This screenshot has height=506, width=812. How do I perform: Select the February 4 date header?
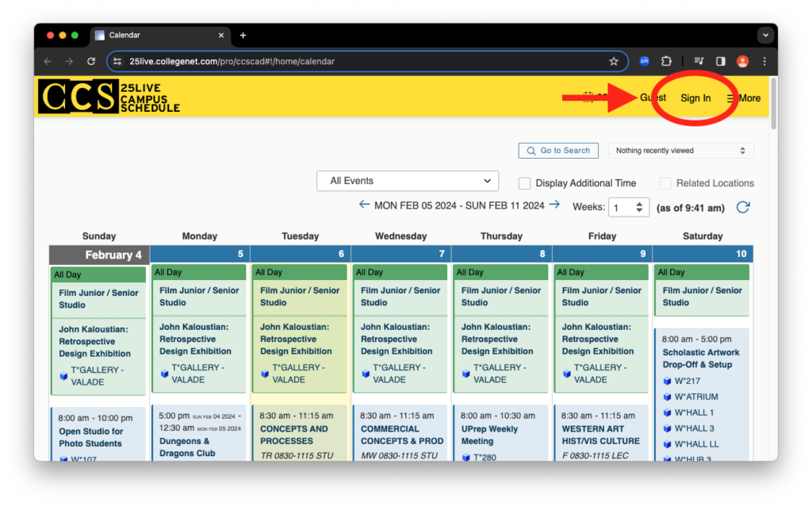coord(99,255)
